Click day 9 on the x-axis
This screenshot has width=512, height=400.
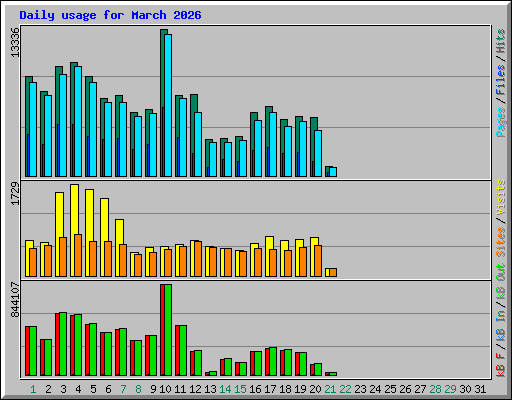(153, 389)
